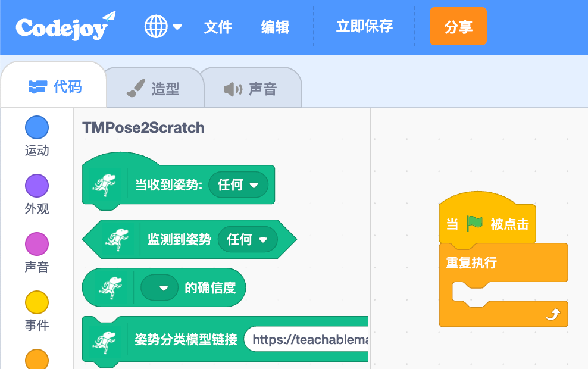
Task: Select the purple 外观 category circle
Action: 37,186
